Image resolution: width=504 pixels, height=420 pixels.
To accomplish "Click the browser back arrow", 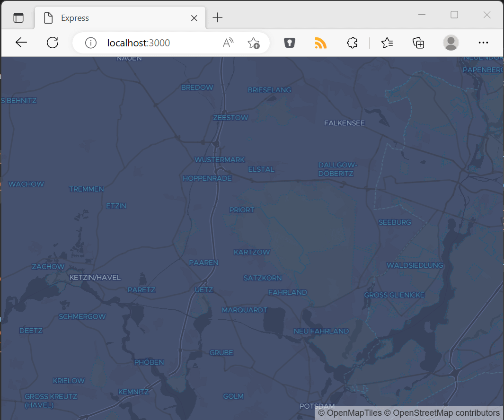I will pyautogui.click(x=21, y=43).
